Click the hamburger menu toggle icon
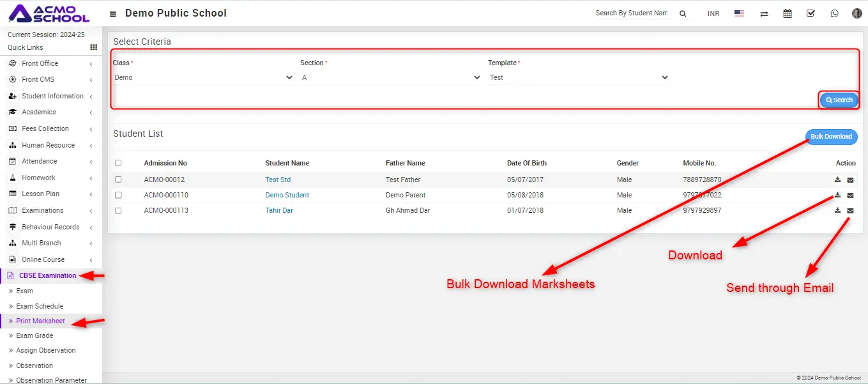Image resolution: width=868 pixels, height=384 pixels. 113,13
